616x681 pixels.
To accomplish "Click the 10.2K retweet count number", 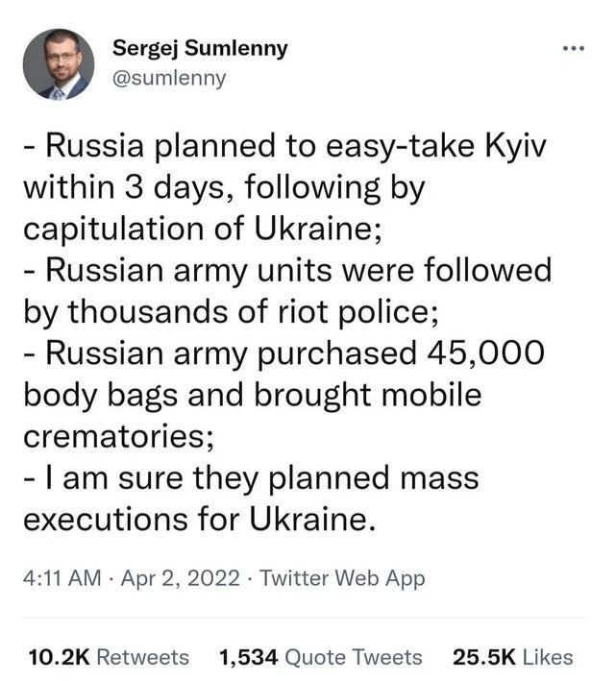I will (60, 657).
